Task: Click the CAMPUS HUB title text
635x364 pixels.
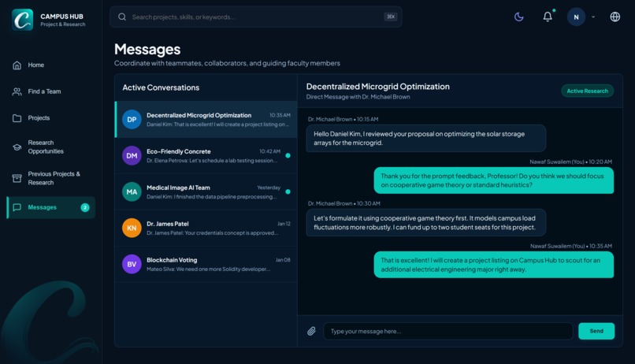Action: pos(61,17)
